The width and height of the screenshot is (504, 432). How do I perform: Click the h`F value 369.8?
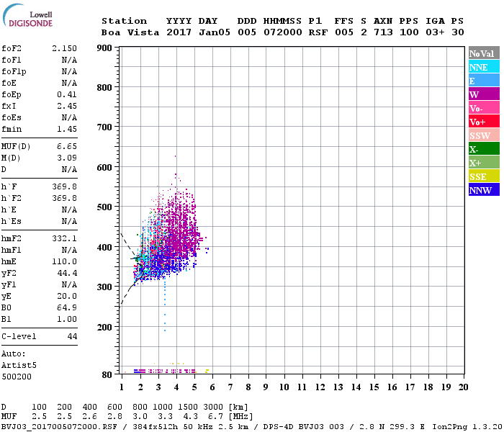(65, 186)
